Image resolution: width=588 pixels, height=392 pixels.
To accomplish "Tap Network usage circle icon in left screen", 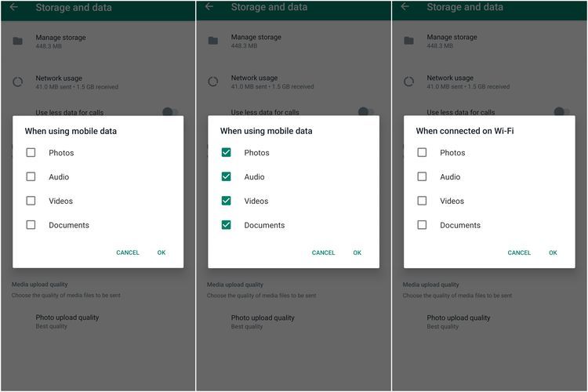I will 17,82.
